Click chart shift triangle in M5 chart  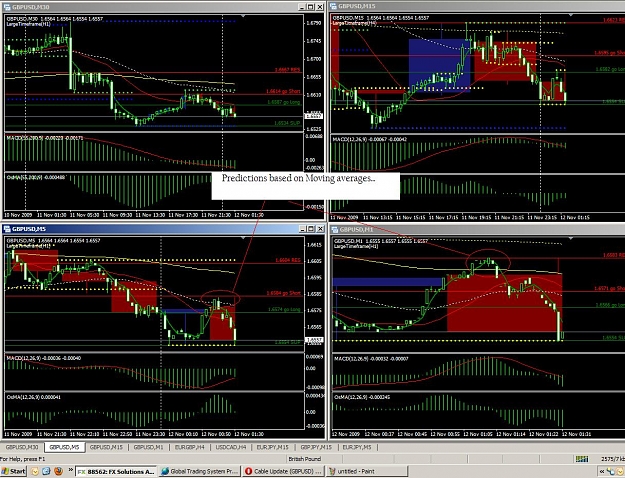tap(243, 238)
